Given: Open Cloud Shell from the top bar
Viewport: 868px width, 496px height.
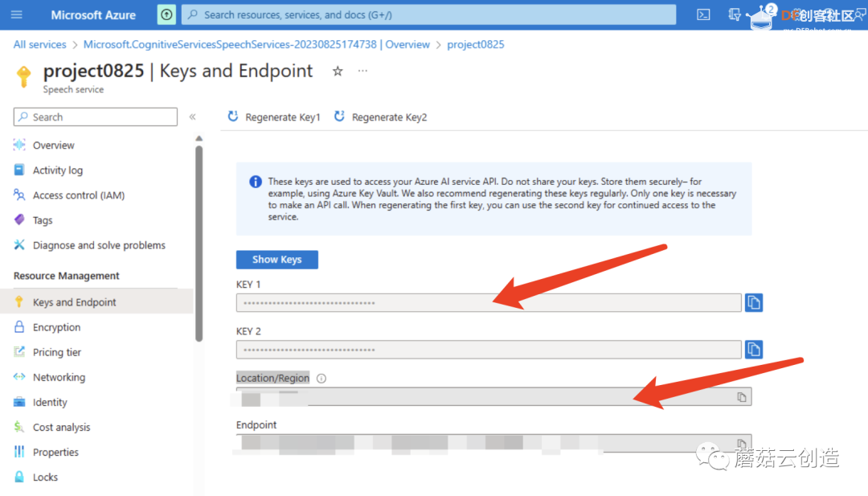Looking at the screenshot, I should pyautogui.click(x=703, y=15).
